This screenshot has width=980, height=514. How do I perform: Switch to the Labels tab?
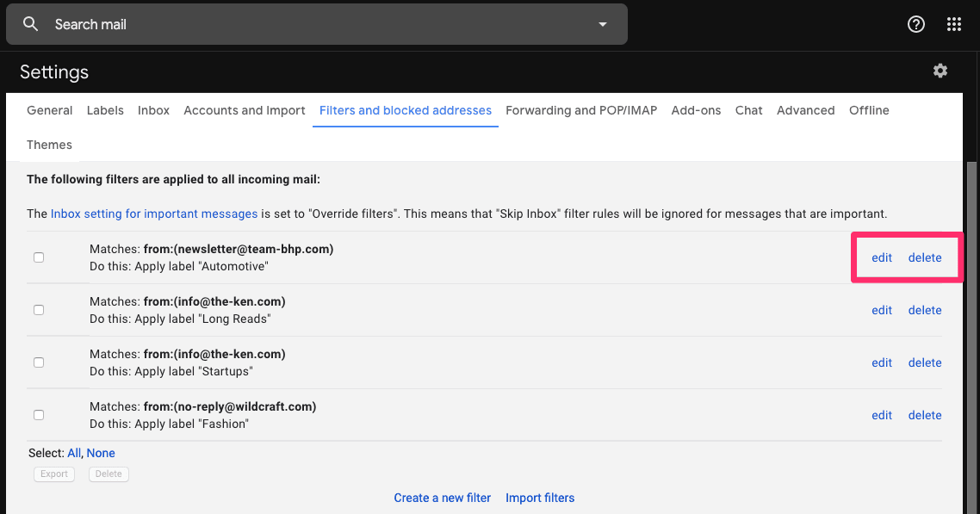(105, 110)
